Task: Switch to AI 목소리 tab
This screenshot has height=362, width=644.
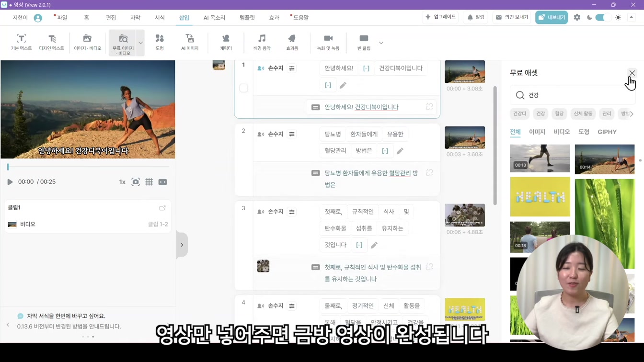Action: (x=214, y=18)
